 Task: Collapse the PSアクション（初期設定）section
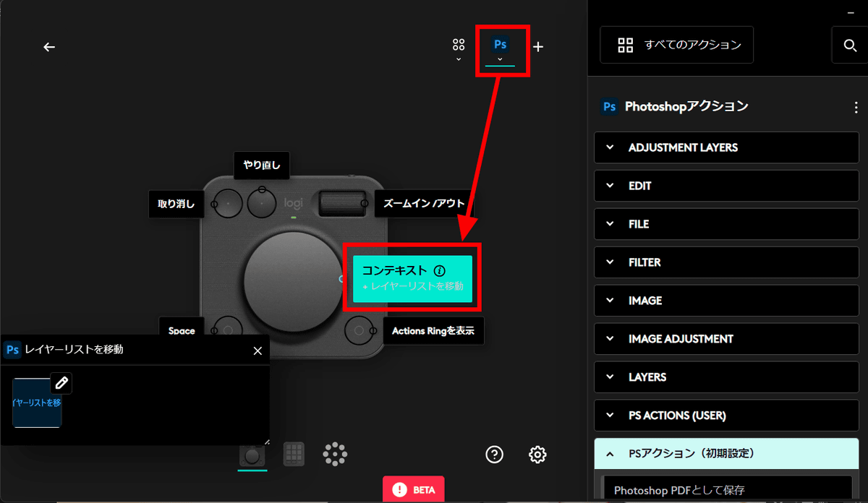[726, 453]
